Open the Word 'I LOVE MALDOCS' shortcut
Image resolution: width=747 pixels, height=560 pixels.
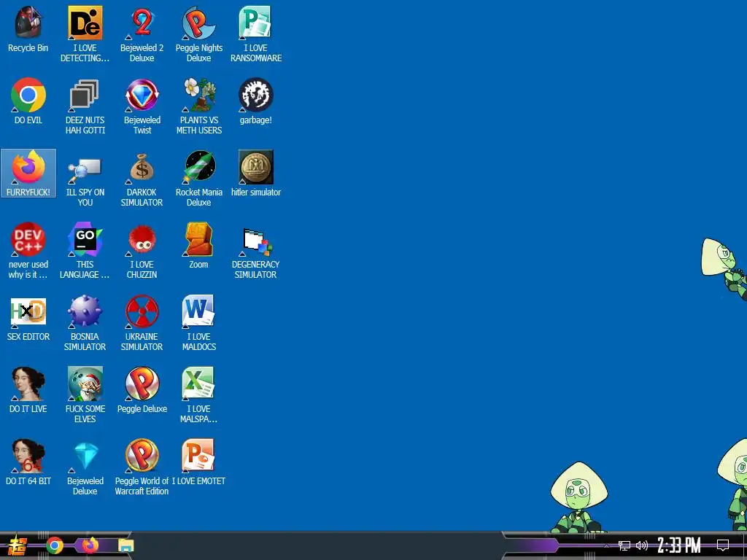coord(198,323)
